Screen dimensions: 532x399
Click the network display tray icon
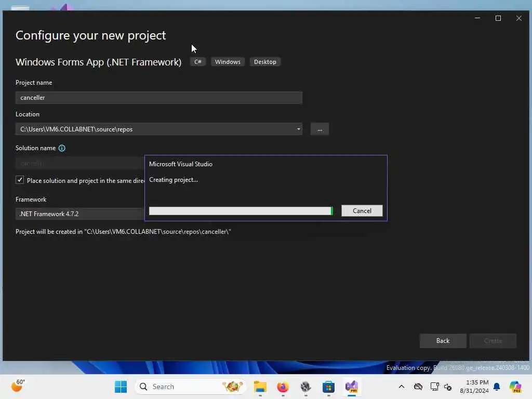point(434,387)
